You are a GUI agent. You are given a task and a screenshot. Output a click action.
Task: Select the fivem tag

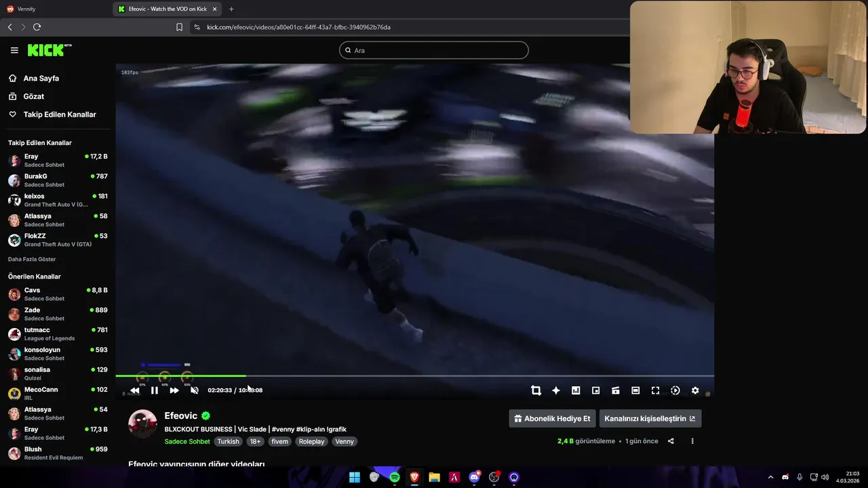coord(280,441)
